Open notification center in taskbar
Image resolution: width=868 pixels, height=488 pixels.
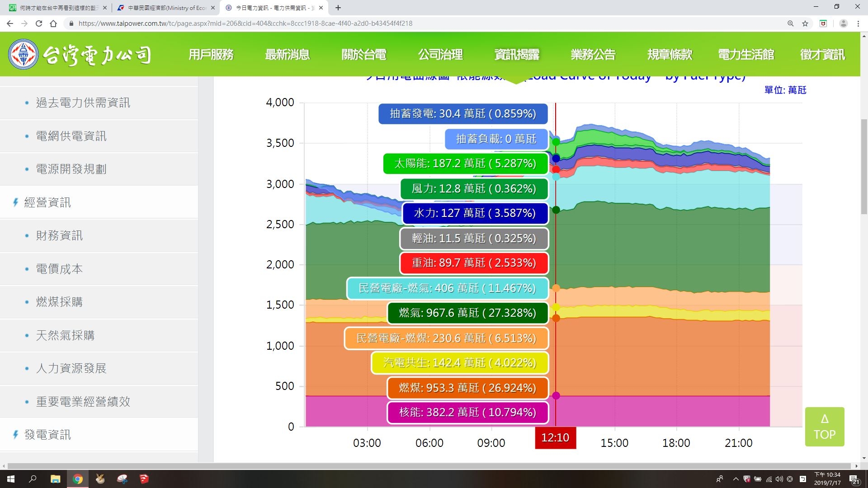(x=854, y=479)
